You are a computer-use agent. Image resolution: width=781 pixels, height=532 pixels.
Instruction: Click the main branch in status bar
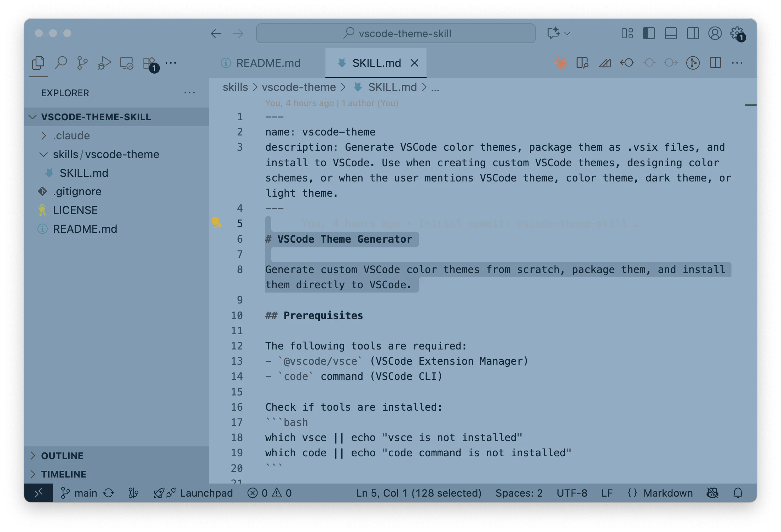coord(79,493)
